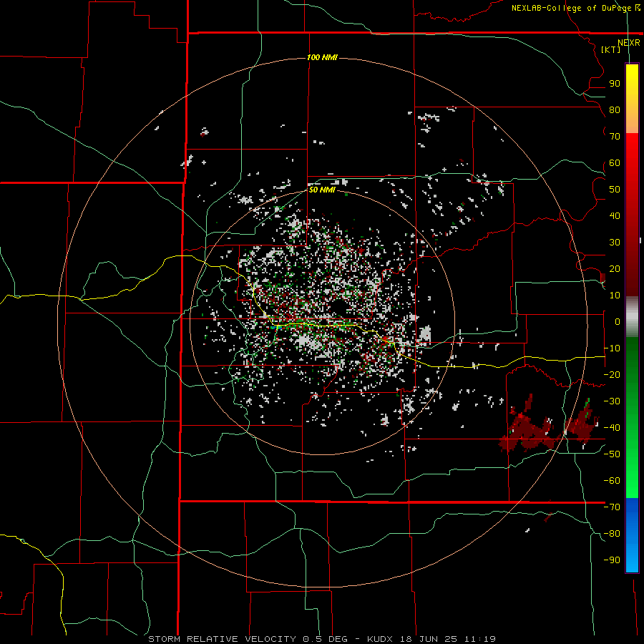
Task: Click the positive 20 knot scale label
Action: 615,268
